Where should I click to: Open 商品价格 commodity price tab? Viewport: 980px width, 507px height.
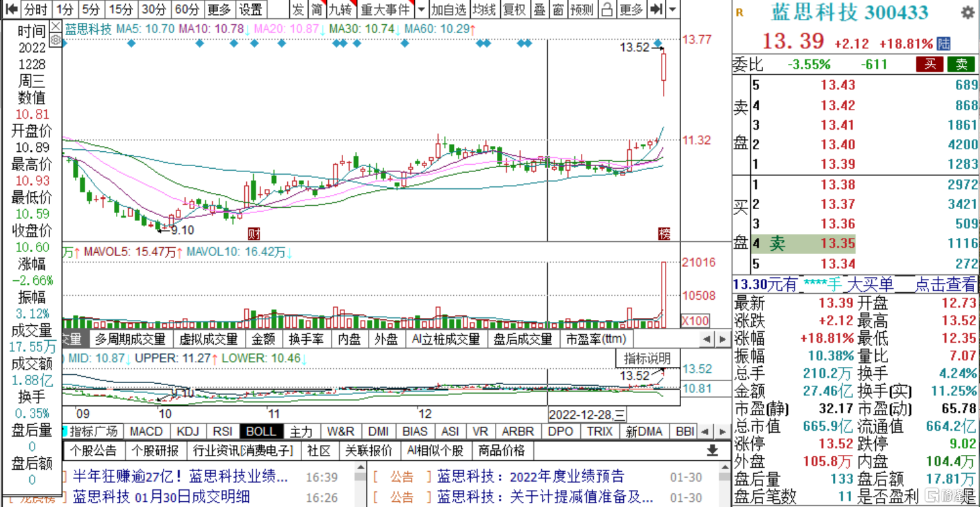501,450
